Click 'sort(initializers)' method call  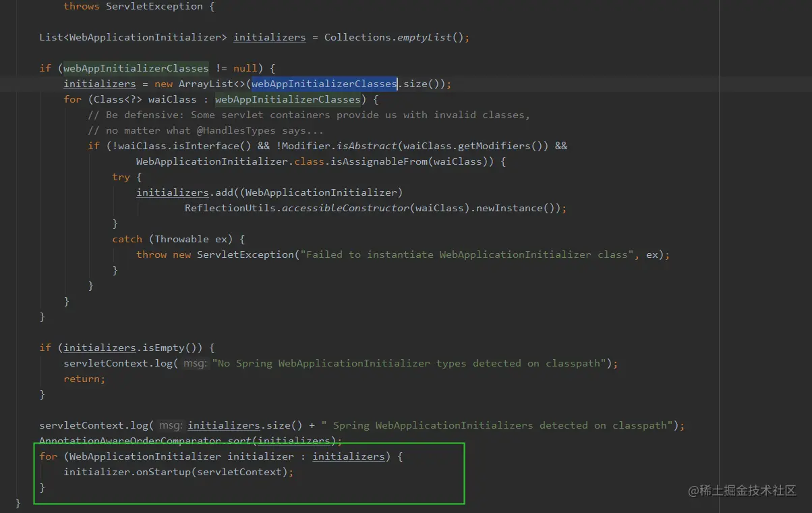pyautogui.click(x=282, y=441)
